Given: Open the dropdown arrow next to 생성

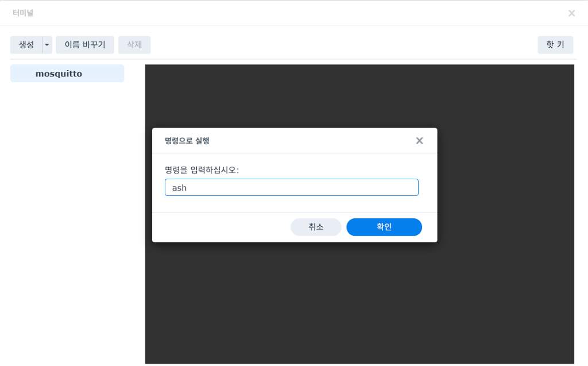Looking at the screenshot, I should (47, 45).
